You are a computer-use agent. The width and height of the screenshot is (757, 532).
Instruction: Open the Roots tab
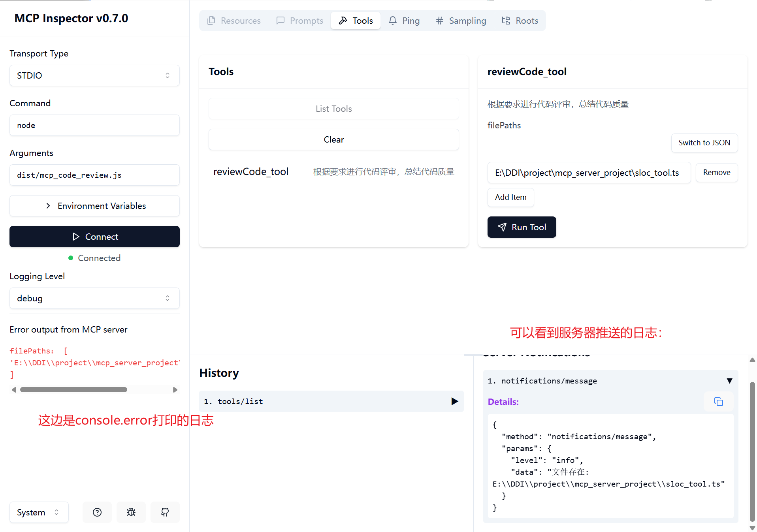coord(520,21)
